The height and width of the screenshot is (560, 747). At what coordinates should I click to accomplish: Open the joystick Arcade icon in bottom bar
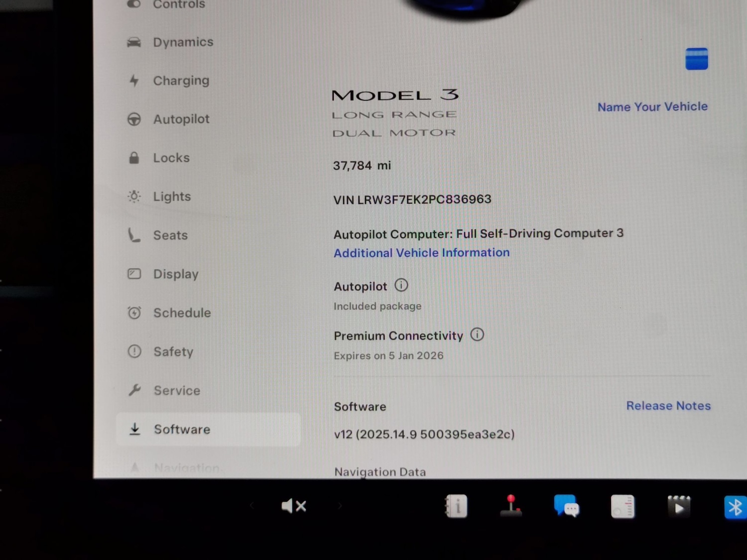click(x=511, y=506)
